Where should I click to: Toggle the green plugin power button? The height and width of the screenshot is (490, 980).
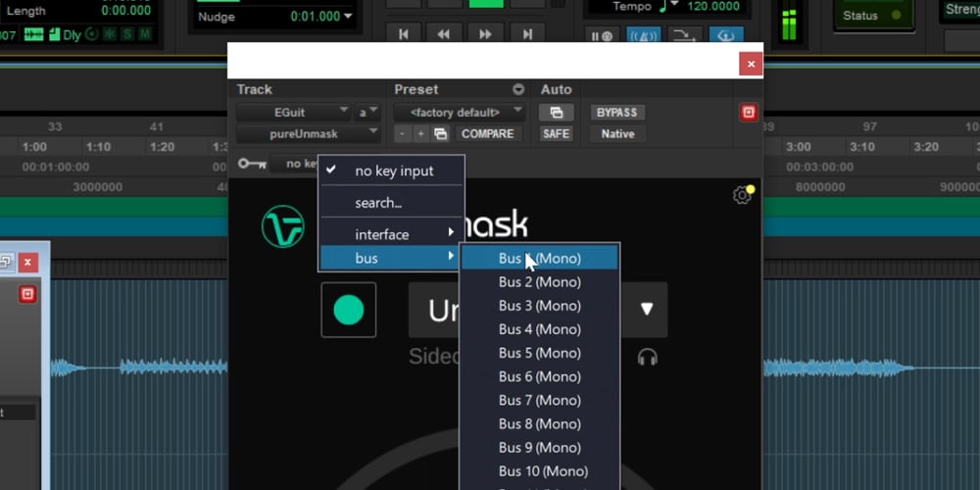(x=349, y=310)
